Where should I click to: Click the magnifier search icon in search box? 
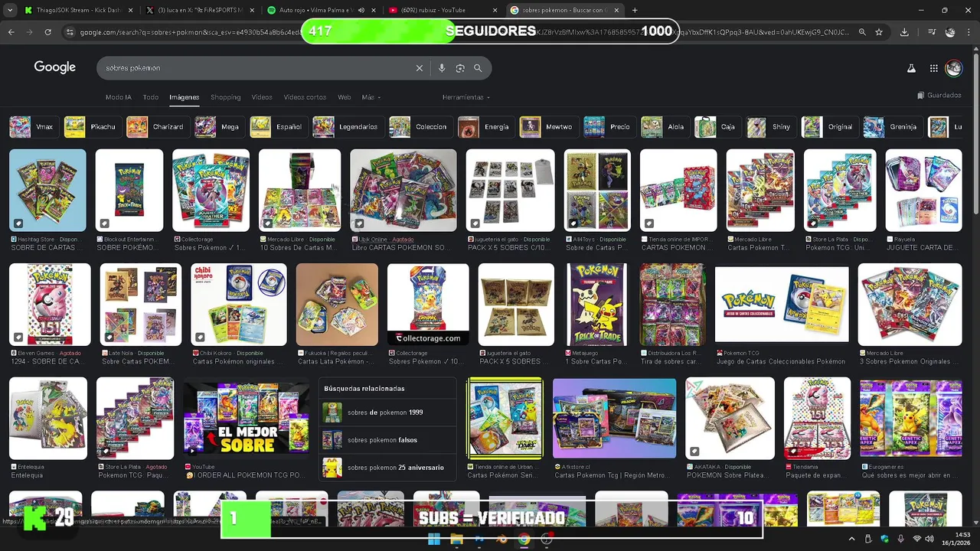pos(478,68)
